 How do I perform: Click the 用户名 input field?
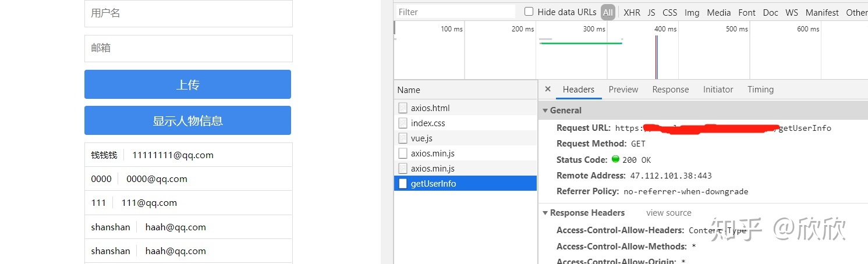[189, 13]
